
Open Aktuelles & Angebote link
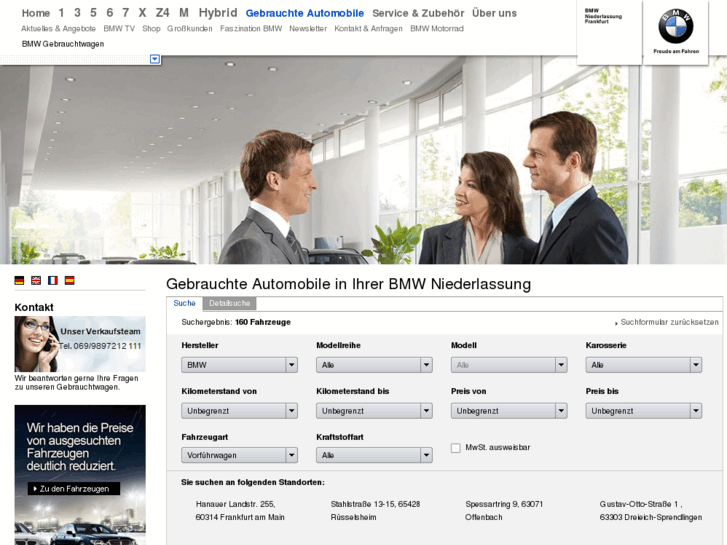[x=58, y=29]
